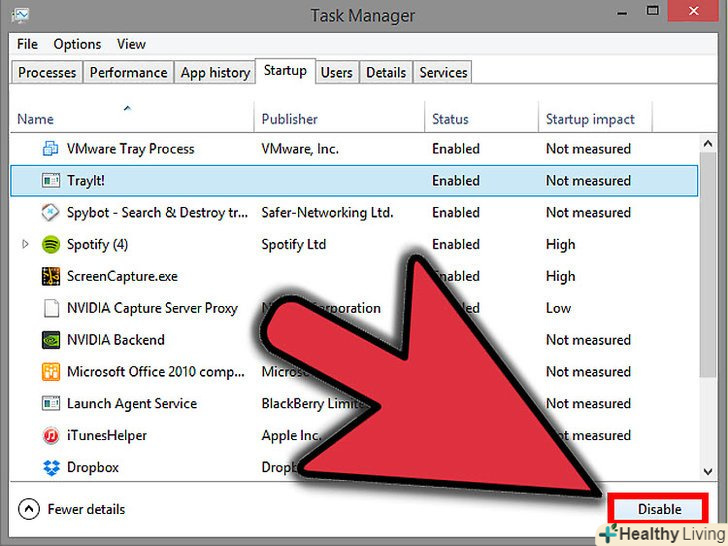Sort by the Startup impact column header

(x=590, y=119)
